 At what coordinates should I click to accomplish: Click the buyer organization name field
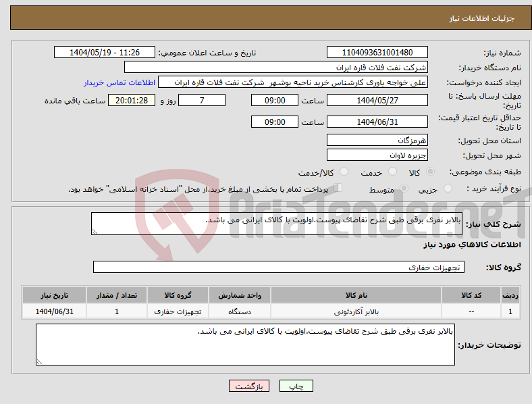[x=276, y=67]
